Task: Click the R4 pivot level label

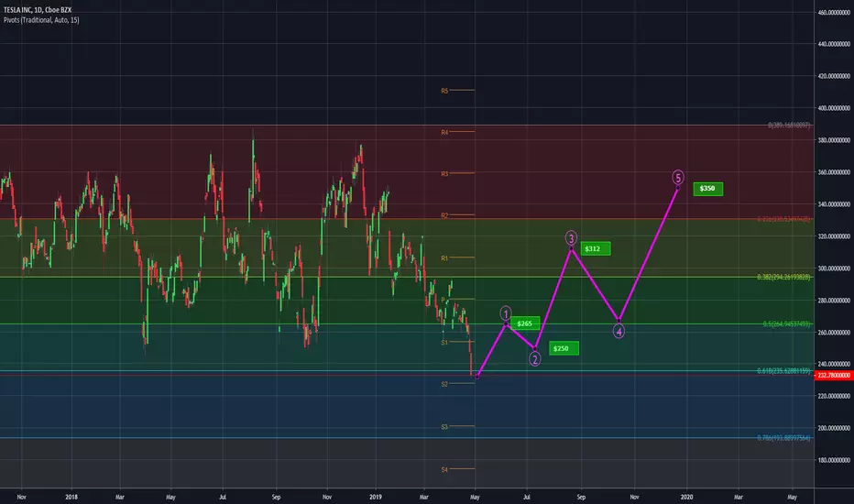Action: point(444,132)
